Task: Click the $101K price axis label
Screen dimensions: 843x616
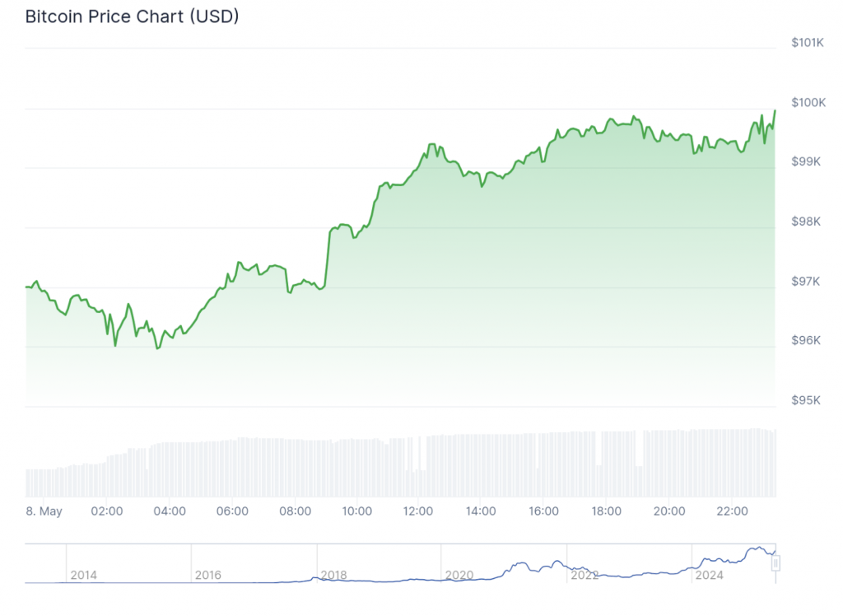Action: click(807, 42)
